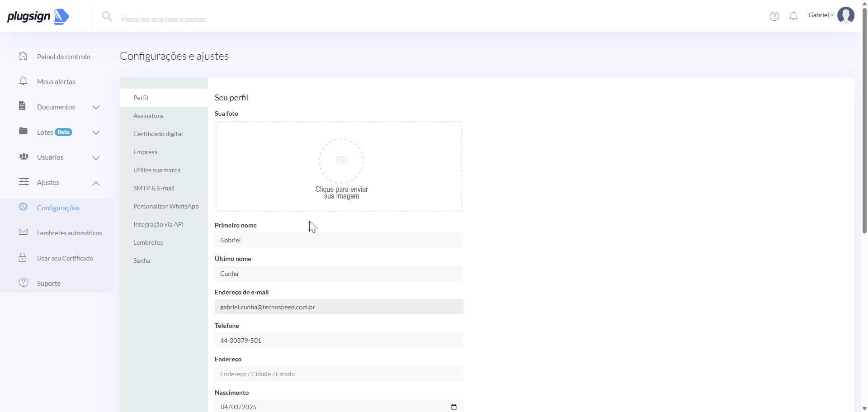The height and width of the screenshot is (412, 868).
Task: Click the Ajustes sliders icon
Action: (x=24, y=182)
